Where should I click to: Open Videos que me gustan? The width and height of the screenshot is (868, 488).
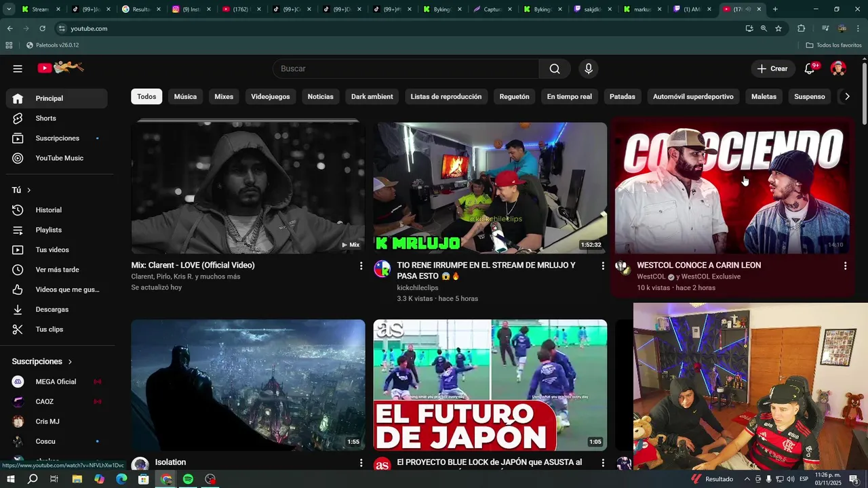[57, 289]
